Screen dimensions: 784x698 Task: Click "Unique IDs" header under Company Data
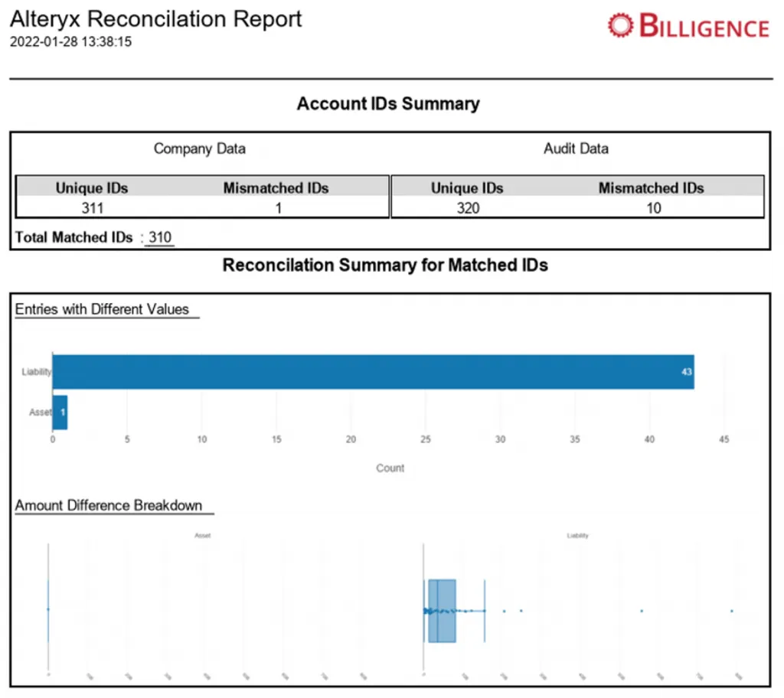coord(92,188)
